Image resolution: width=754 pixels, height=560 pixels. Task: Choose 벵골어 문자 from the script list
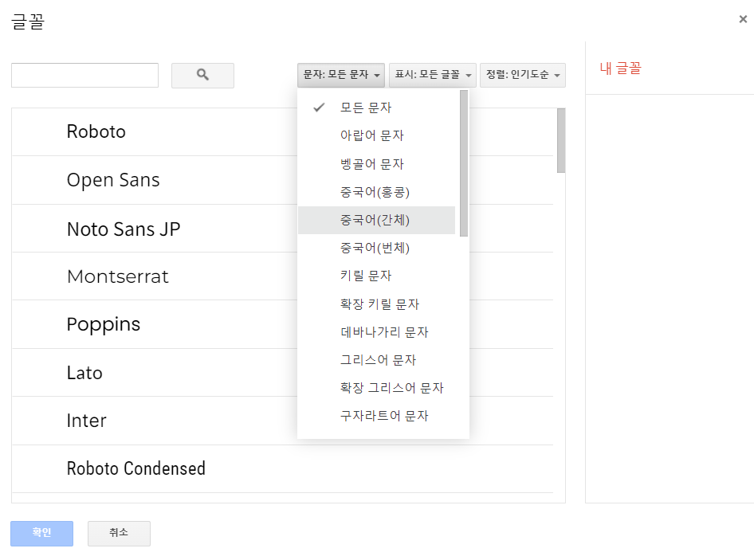click(376, 164)
